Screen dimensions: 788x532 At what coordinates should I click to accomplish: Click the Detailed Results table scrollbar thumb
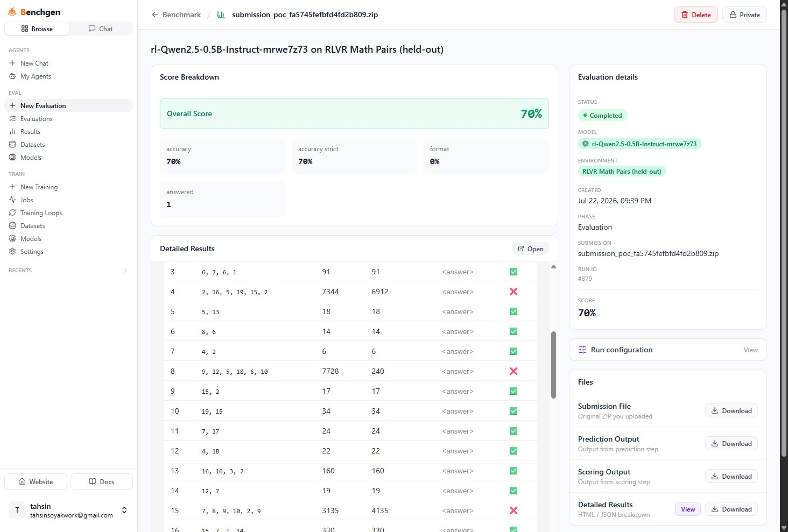click(x=553, y=365)
